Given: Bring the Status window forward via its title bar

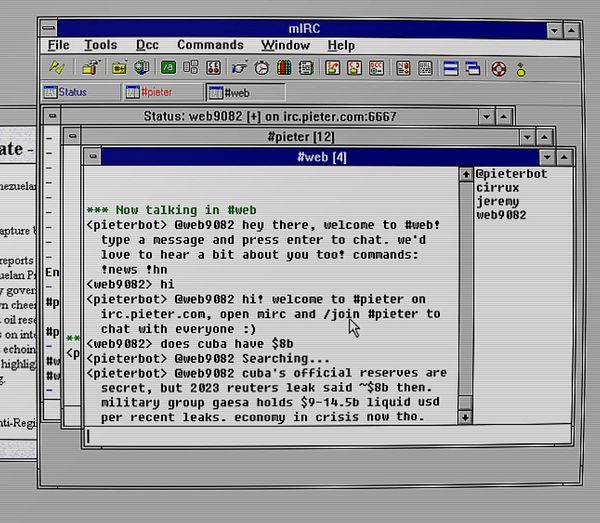Looking at the screenshot, I should pos(270,116).
